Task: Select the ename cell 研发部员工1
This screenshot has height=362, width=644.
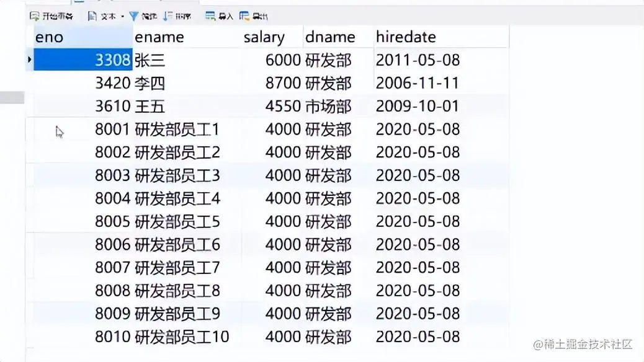Action: 187,130
